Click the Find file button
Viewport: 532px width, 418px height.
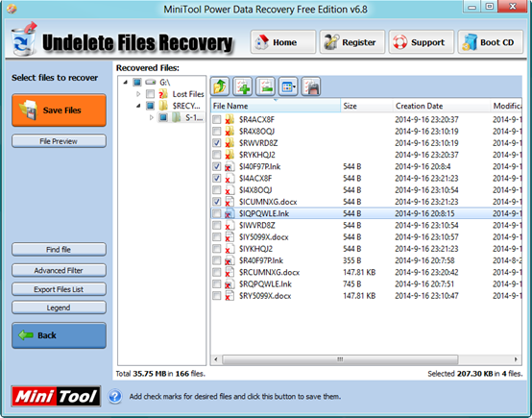point(59,250)
